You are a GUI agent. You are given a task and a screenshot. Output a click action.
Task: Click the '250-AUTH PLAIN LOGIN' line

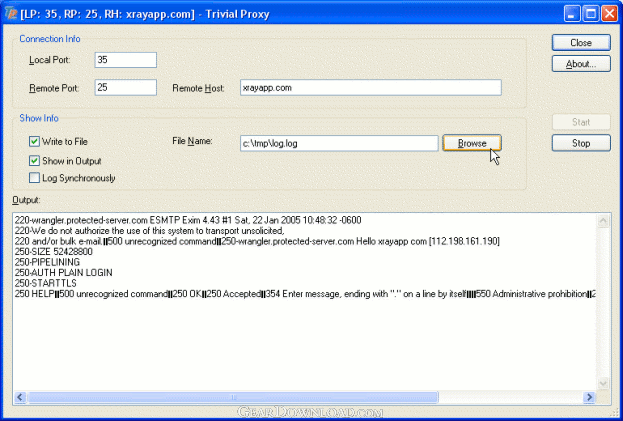coord(64,272)
